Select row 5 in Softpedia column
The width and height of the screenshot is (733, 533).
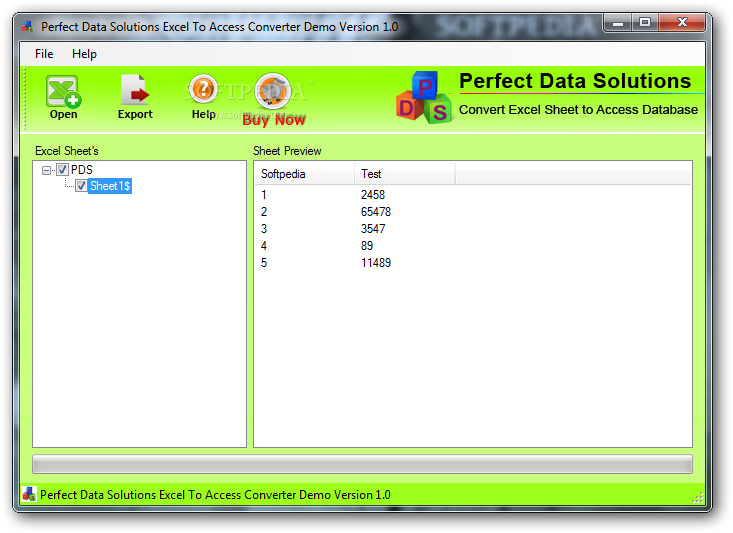pyautogui.click(x=264, y=263)
